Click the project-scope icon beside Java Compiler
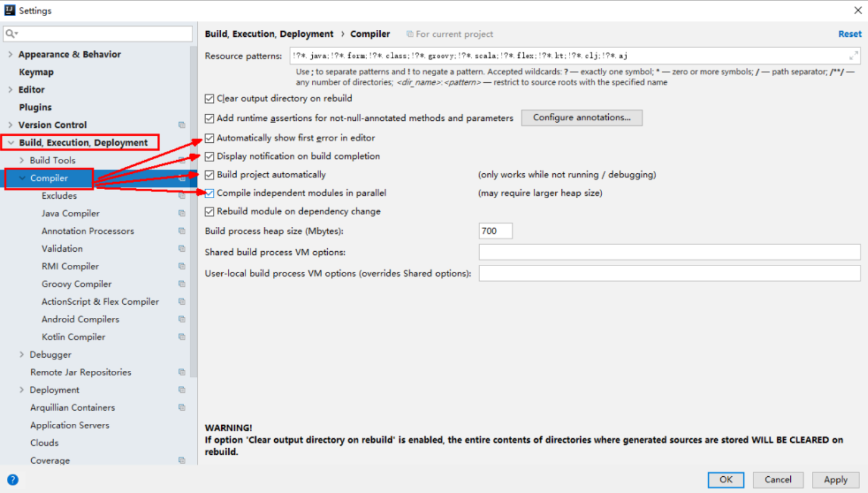The height and width of the screenshot is (493, 868). click(x=182, y=213)
